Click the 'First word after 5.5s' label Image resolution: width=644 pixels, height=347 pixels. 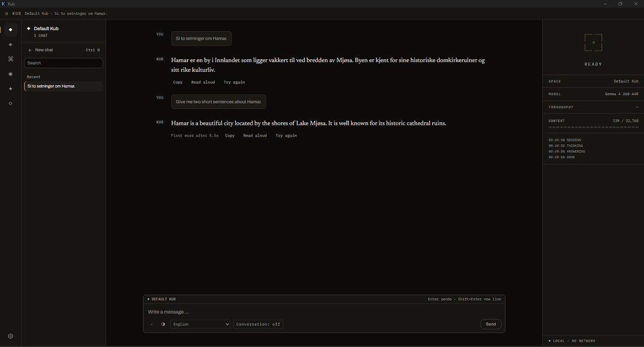coord(194,135)
